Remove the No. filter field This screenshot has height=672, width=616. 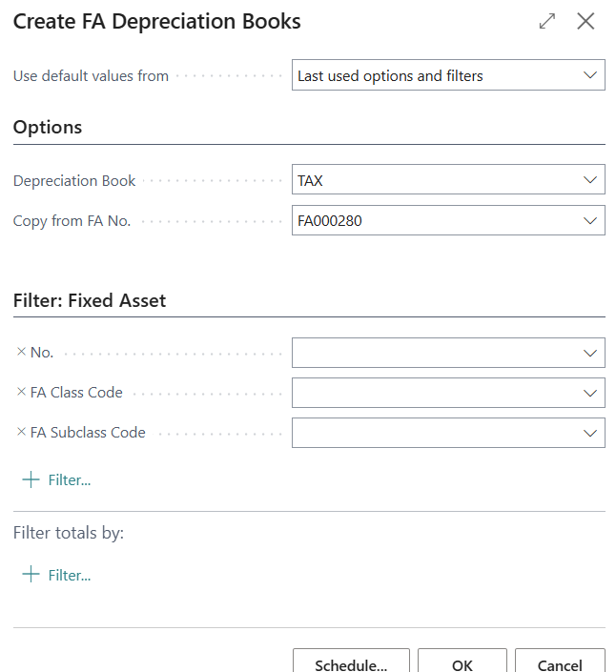click(x=21, y=352)
